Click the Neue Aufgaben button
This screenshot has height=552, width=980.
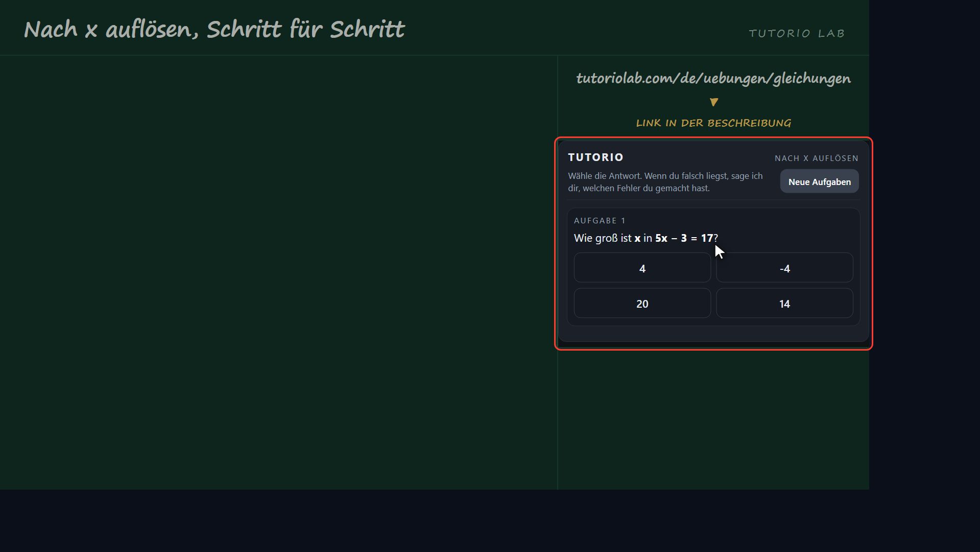tap(819, 181)
